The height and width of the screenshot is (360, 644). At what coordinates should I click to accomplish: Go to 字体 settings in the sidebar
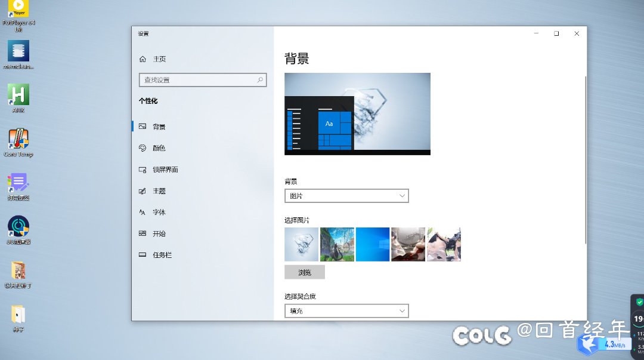point(159,212)
